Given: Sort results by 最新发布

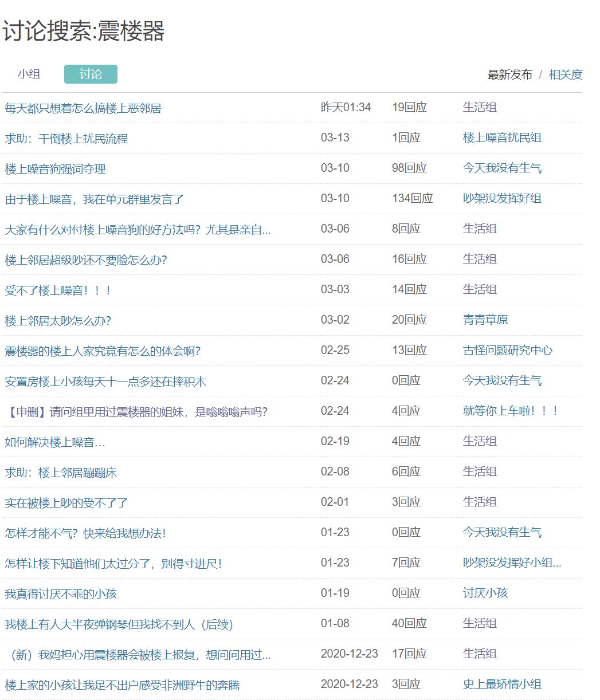Looking at the screenshot, I should point(509,74).
